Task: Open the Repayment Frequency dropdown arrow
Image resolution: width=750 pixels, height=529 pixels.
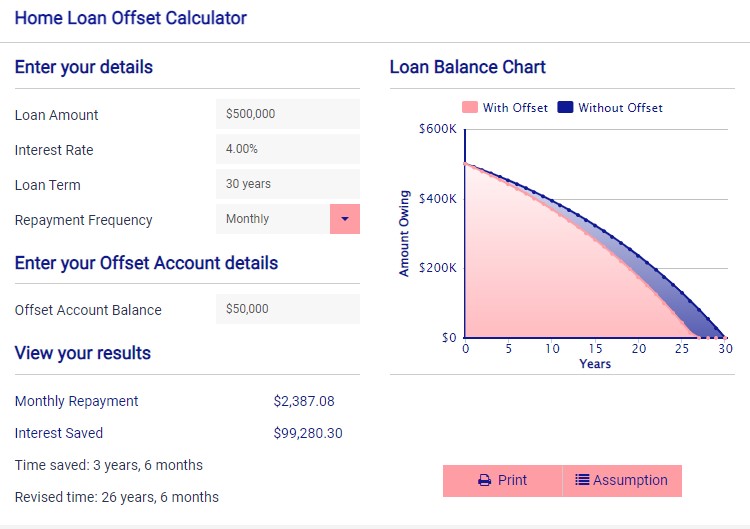Action: pos(344,219)
